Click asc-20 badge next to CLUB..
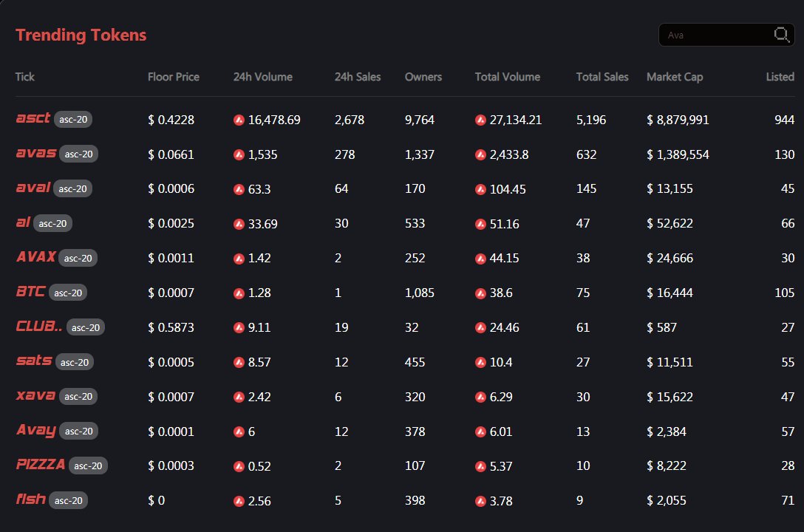Image resolution: width=804 pixels, height=532 pixels. tap(86, 327)
